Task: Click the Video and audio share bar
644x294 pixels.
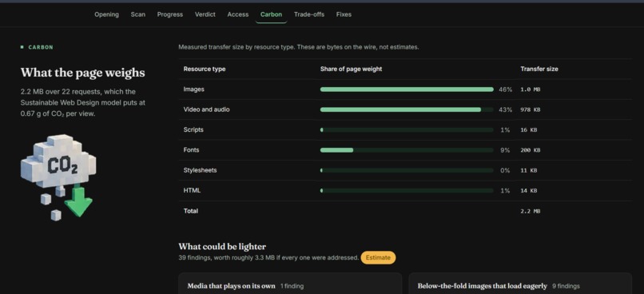Action: (x=407, y=109)
